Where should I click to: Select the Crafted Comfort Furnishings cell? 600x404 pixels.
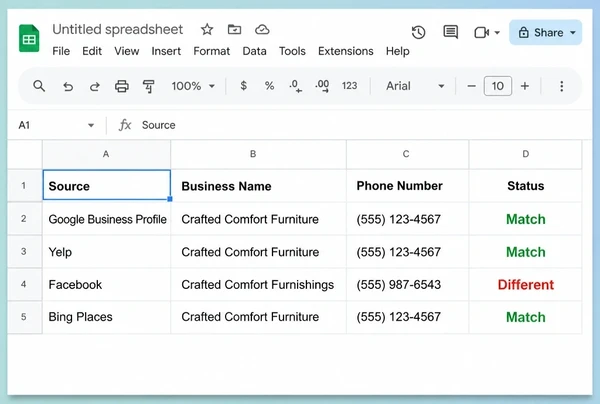point(258,284)
